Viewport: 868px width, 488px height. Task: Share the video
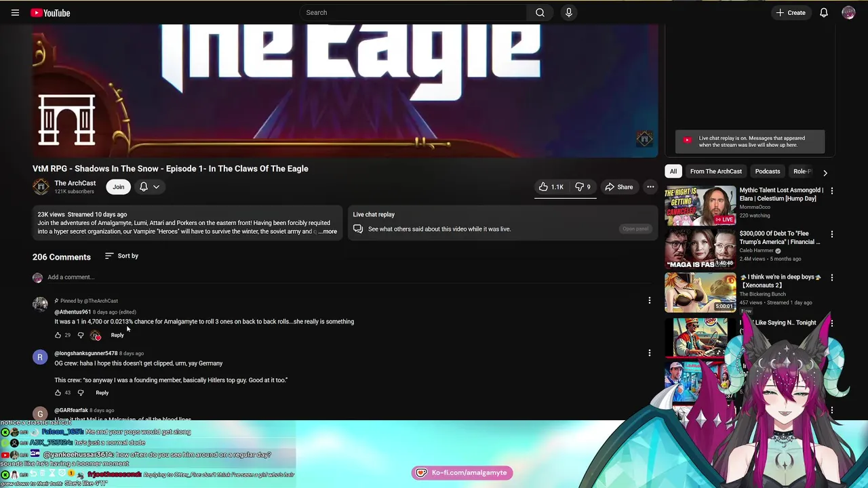pyautogui.click(x=618, y=187)
